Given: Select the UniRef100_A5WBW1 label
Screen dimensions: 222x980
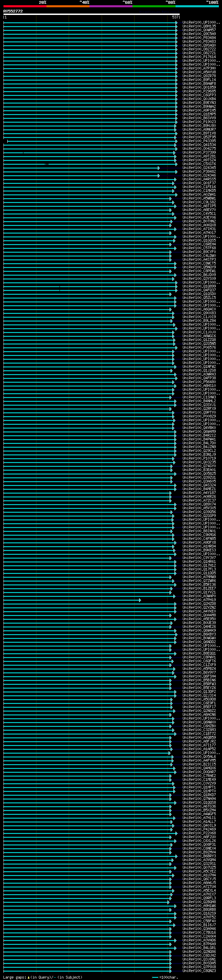Looking at the screenshot, I should (199, 199).
